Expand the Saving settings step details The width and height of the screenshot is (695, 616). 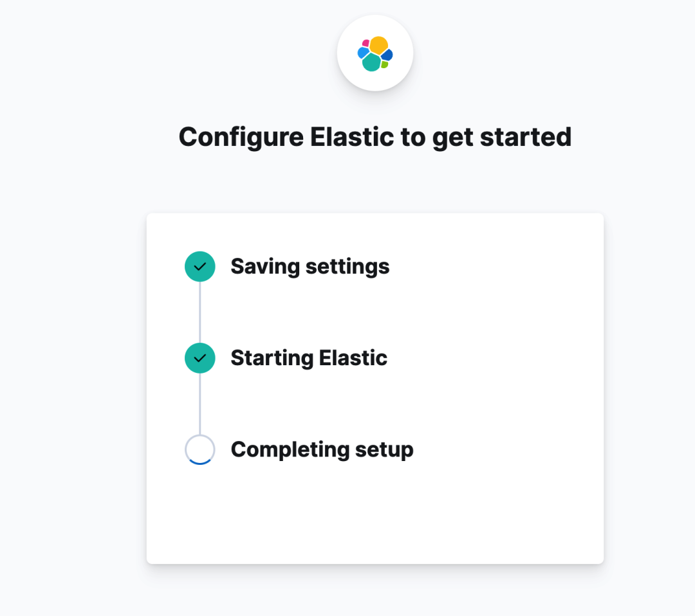310,266
